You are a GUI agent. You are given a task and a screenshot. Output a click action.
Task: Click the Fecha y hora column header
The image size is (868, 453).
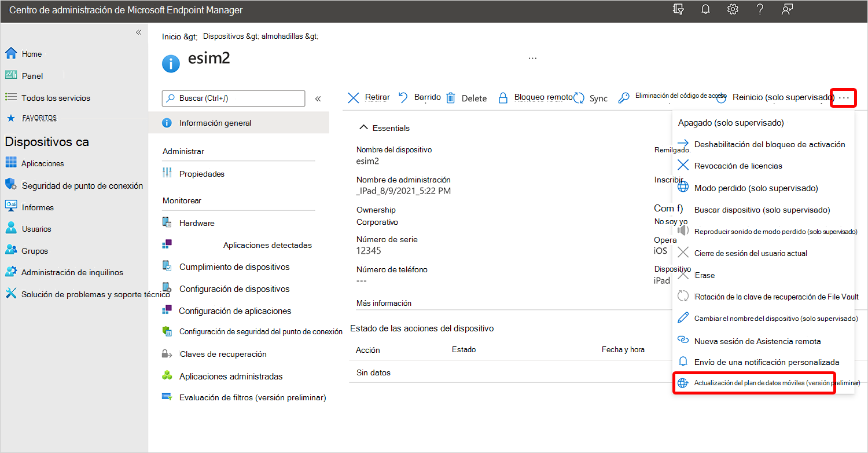[623, 349]
